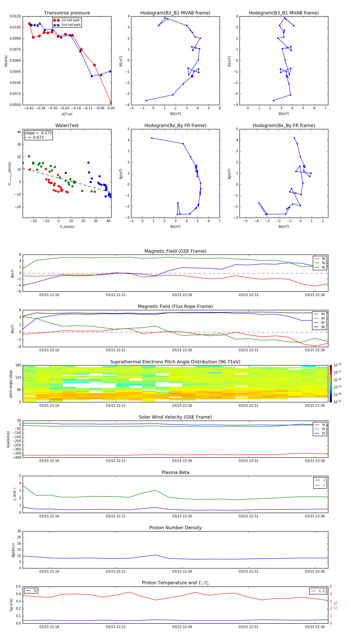Click the "pitch angle (deg)" y-axis label
The height and width of the screenshot is (644, 351).
coord(11,384)
